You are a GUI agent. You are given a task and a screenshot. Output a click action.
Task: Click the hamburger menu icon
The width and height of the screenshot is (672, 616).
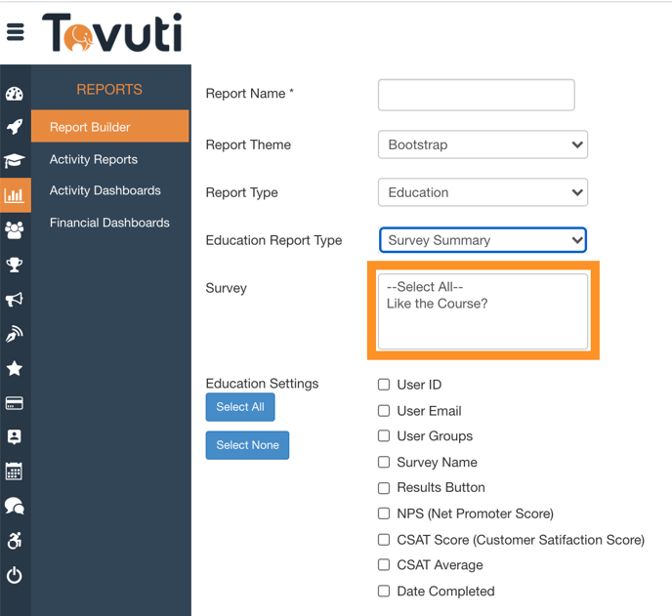(x=16, y=32)
